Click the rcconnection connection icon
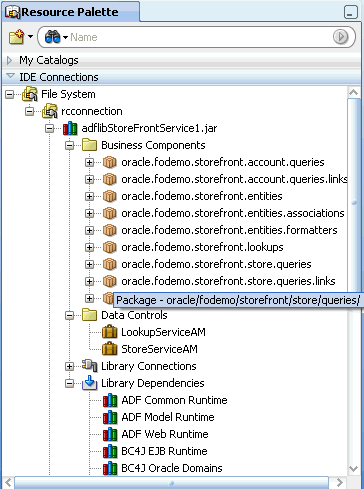This screenshot has width=364, height=489. point(50,111)
